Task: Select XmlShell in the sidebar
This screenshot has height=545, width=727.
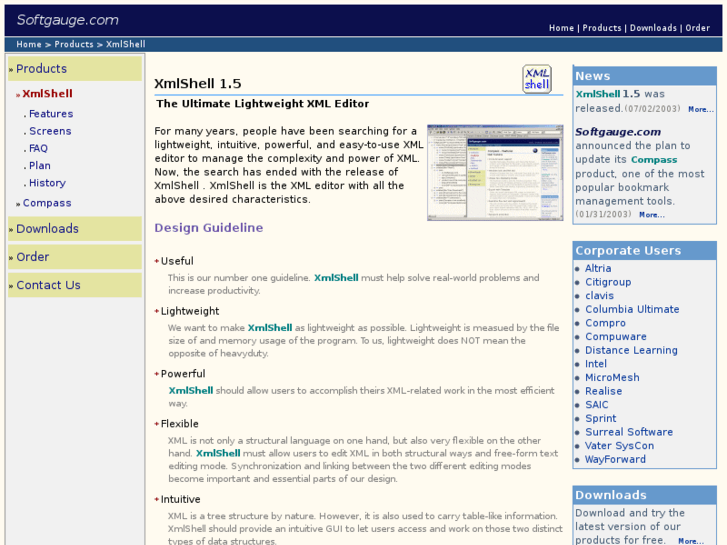Action: click(x=47, y=94)
